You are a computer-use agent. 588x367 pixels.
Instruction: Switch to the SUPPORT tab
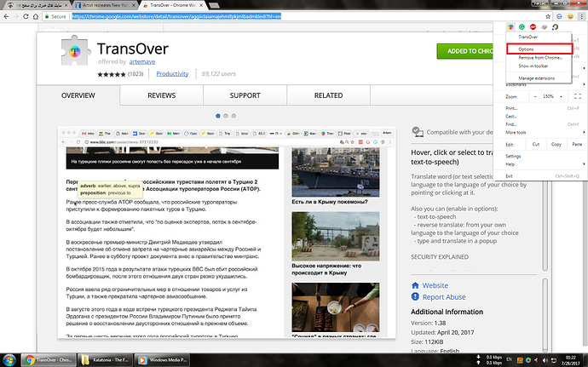(245, 95)
